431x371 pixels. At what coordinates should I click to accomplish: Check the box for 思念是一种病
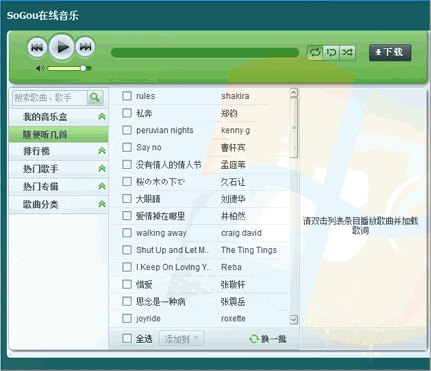click(127, 301)
